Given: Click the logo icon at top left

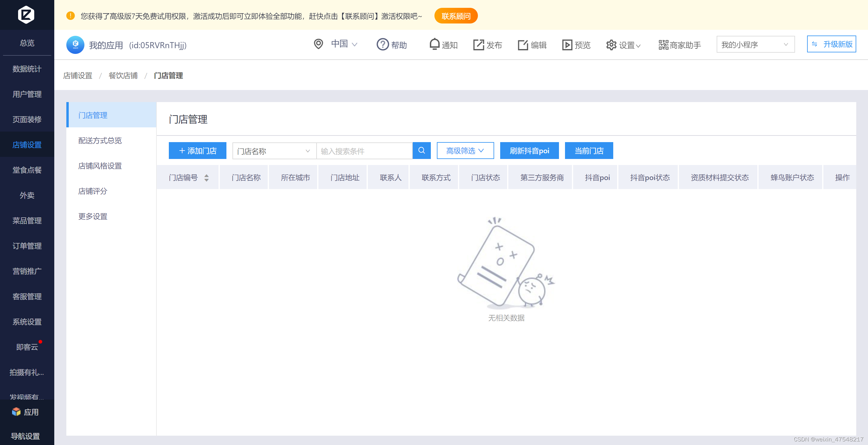Looking at the screenshot, I should (x=26, y=14).
